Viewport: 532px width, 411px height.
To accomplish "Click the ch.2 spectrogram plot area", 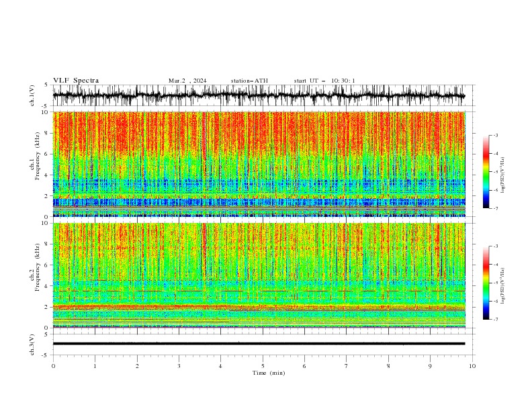I will (x=259, y=275).
